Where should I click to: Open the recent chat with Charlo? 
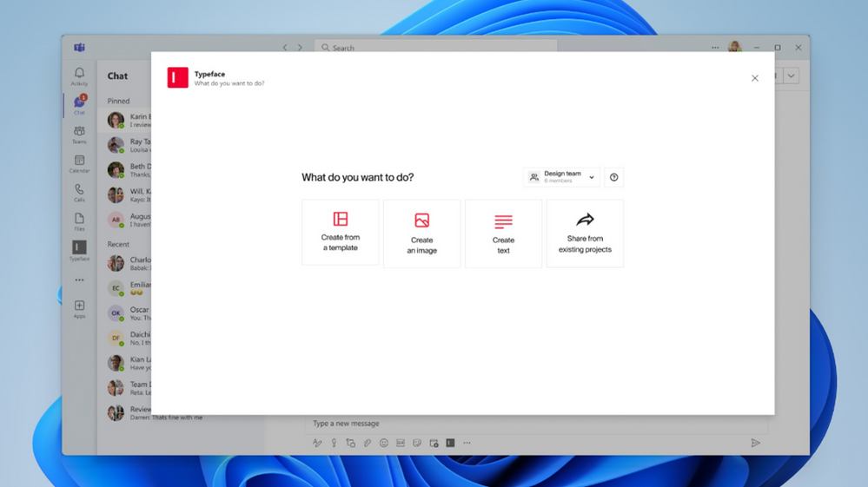click(125, 263)
